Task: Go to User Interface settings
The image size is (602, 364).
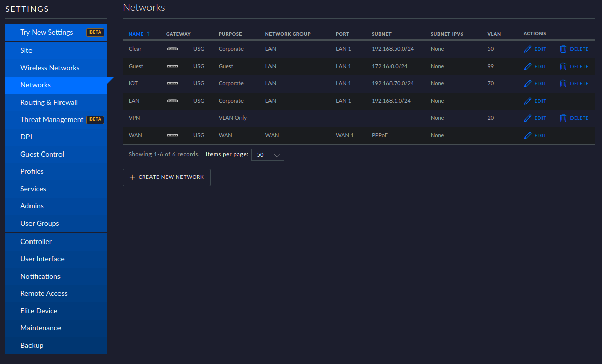Action: (56, 259)
